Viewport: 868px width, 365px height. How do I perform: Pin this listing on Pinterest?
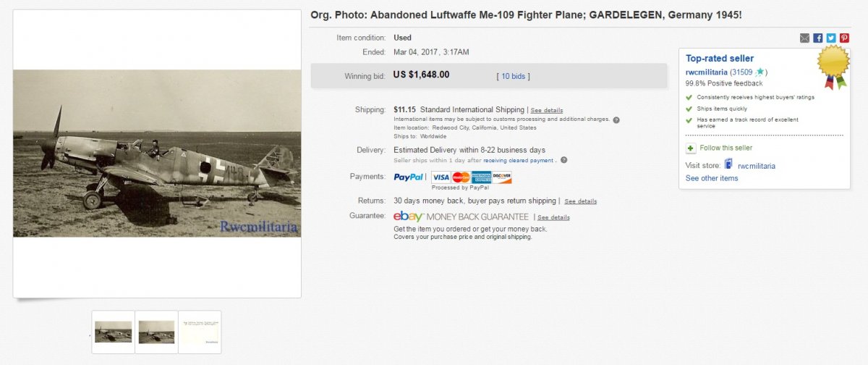[844, 38]
